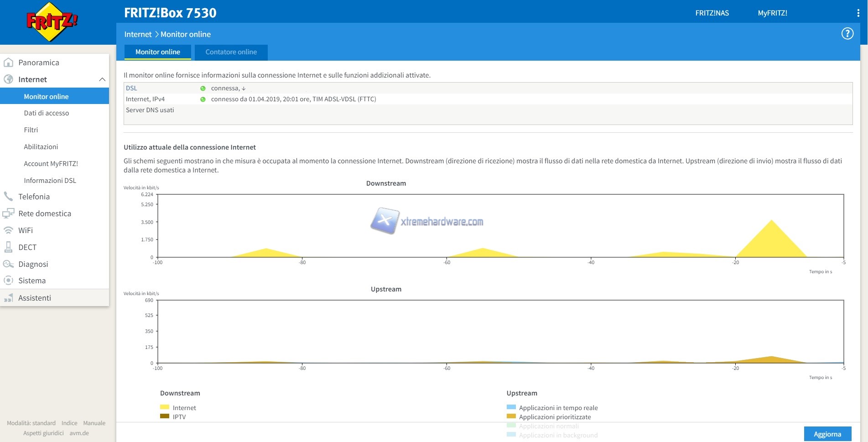Click the yellow Internet legend swatch
The image size is (868, 442).
pos(165,407)
